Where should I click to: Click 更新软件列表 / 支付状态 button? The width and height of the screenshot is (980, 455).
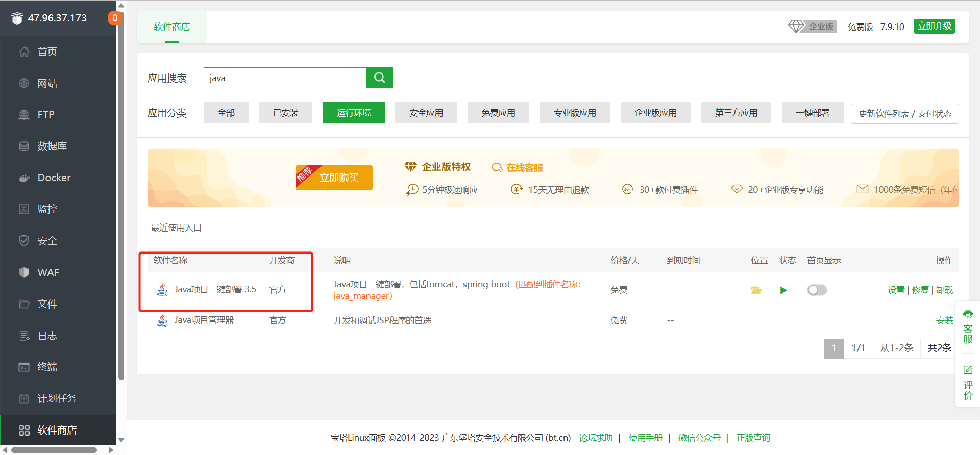[904, 114]
